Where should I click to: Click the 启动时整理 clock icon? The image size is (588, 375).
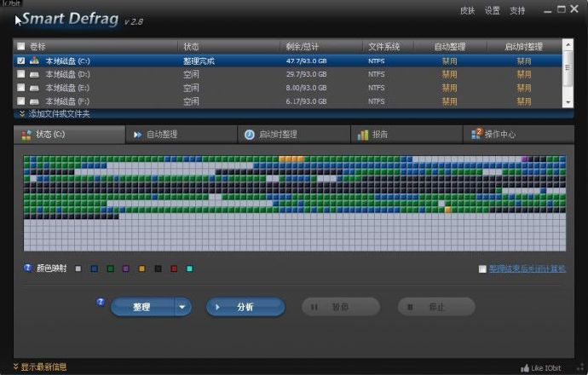coord(250,135)
